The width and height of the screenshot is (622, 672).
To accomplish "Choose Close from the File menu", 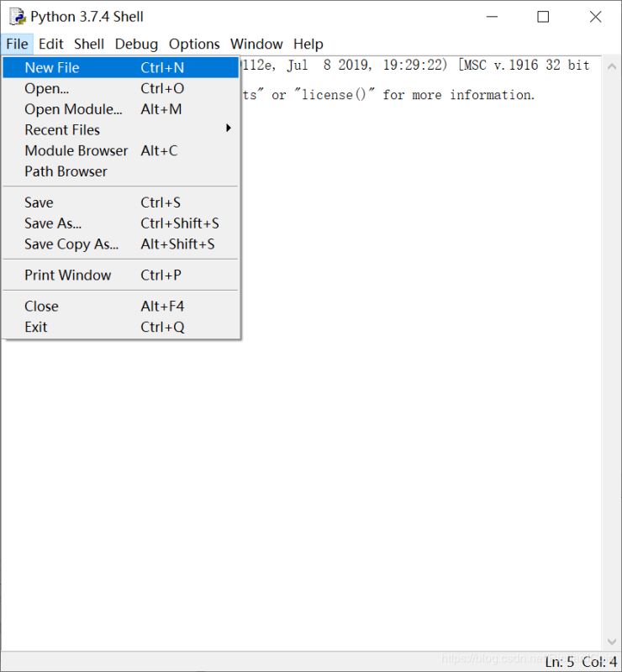I will (120, 307).
